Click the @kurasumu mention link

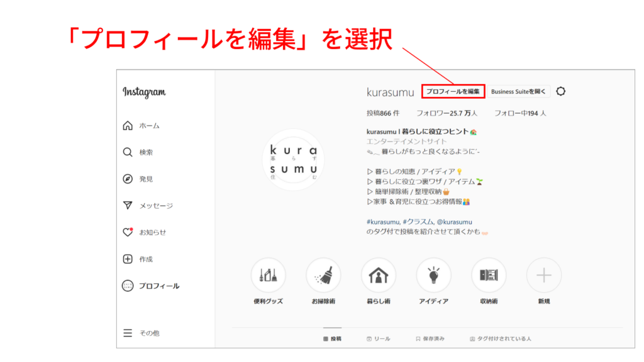click(454, 222)
